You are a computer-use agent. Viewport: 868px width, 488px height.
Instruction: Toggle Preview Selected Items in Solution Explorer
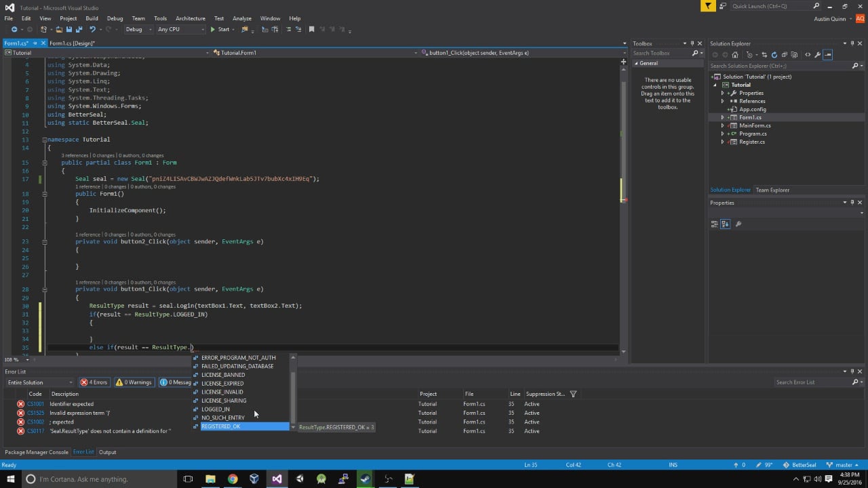827,55
